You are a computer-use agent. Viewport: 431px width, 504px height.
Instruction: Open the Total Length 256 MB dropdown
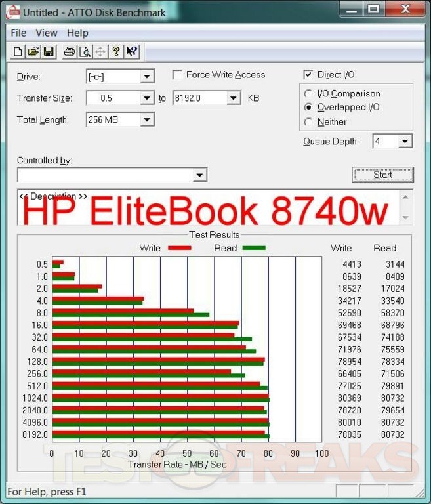[x=147, y=119]
